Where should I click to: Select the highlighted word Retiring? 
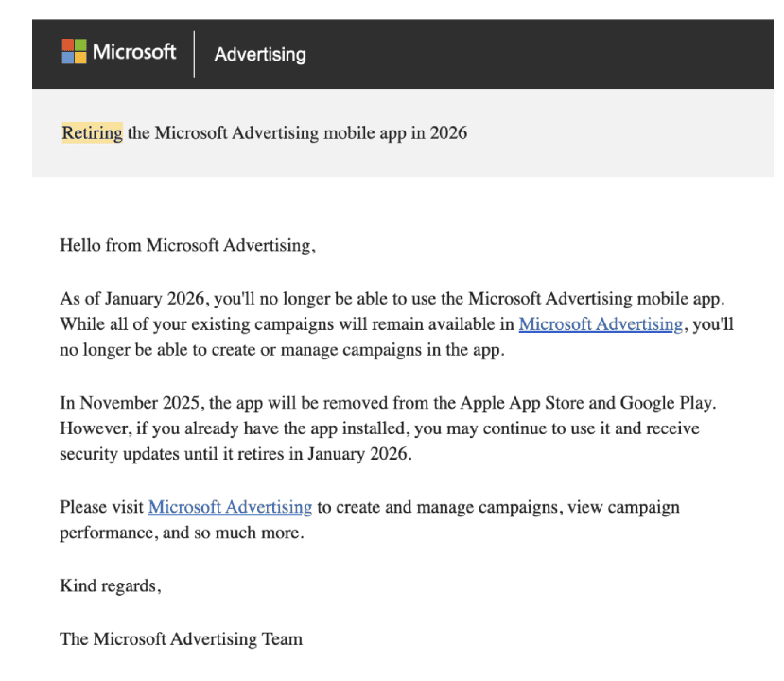[x=91, y=132]
